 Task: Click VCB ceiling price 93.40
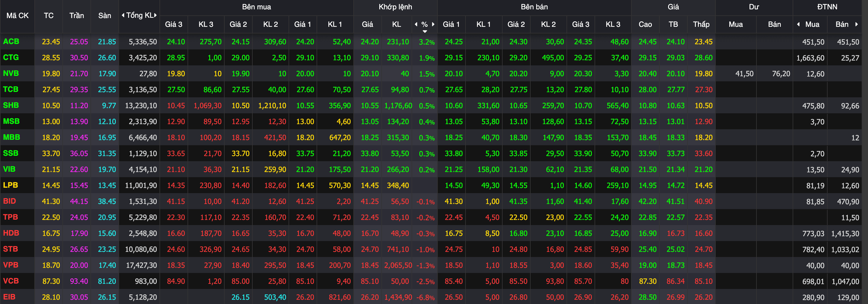pyautogui.click(x=79, y=281)
